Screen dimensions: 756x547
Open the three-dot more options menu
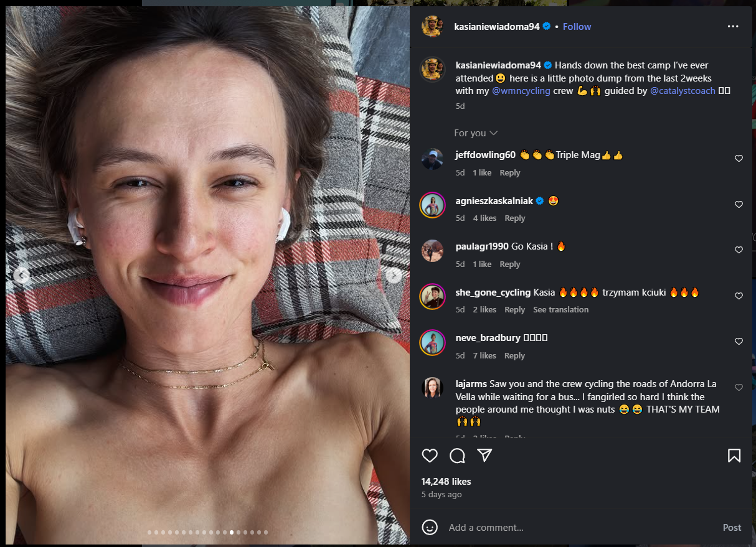(733, 26)
